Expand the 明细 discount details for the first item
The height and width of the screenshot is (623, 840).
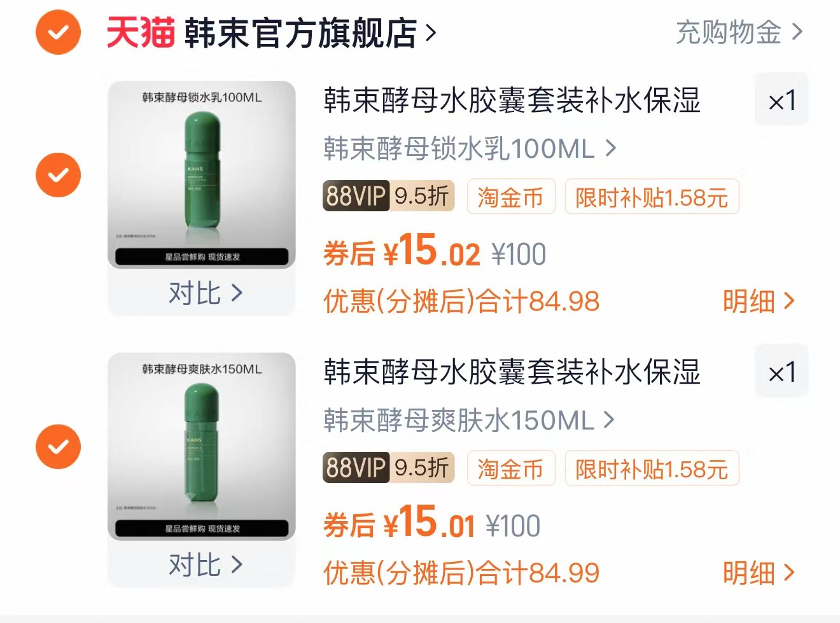[760, 301]
